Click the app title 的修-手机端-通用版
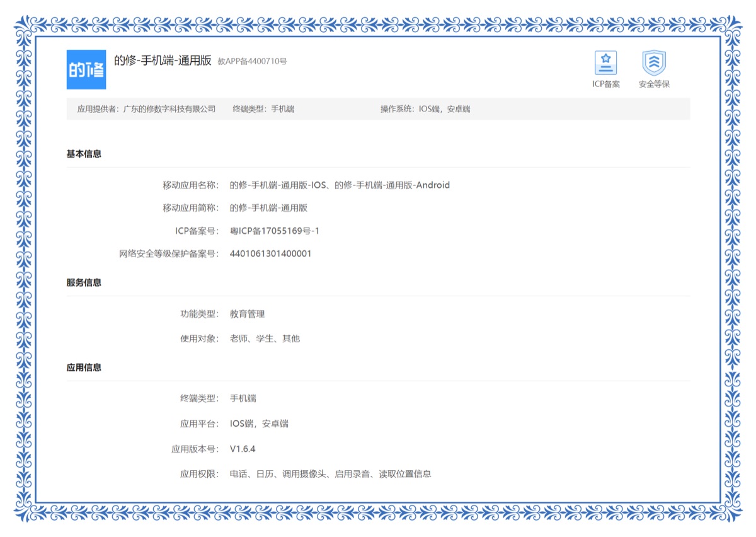The height and width of the screenshot is (537, 756). pyautogui.click(x=163, y=61)
